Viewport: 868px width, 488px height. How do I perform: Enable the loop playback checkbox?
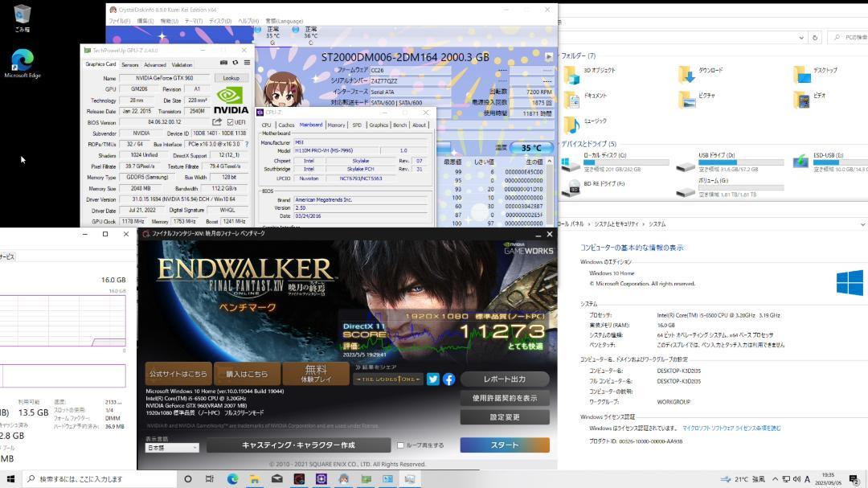[400, 445]
